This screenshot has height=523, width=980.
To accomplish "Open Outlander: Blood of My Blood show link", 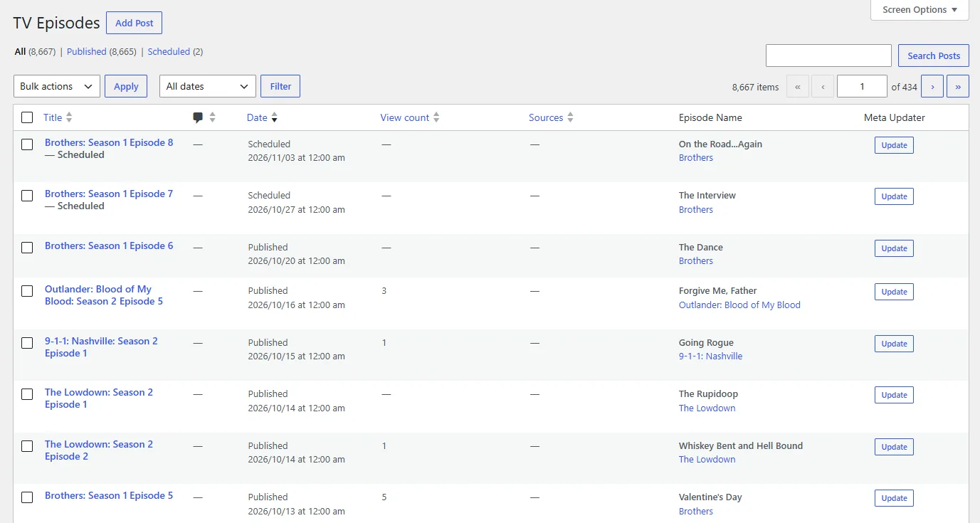I will (739, 305).
